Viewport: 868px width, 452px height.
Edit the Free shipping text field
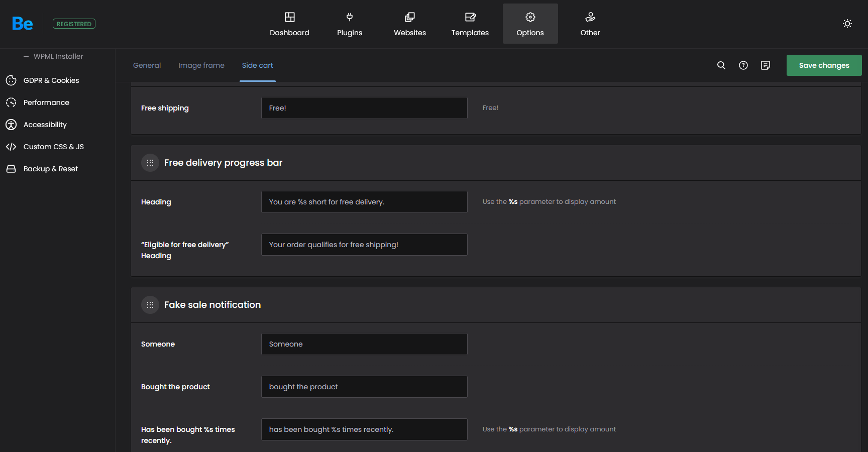364,108
